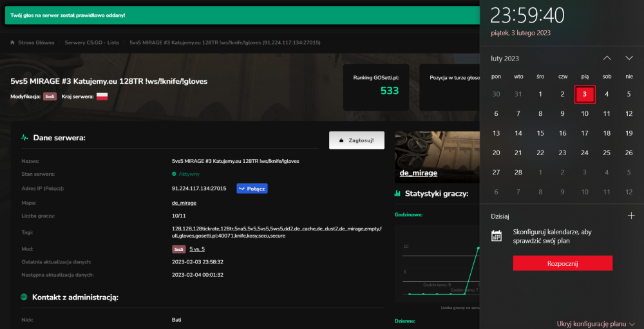Select February 22 in calendar

click(x=540, y=153)
